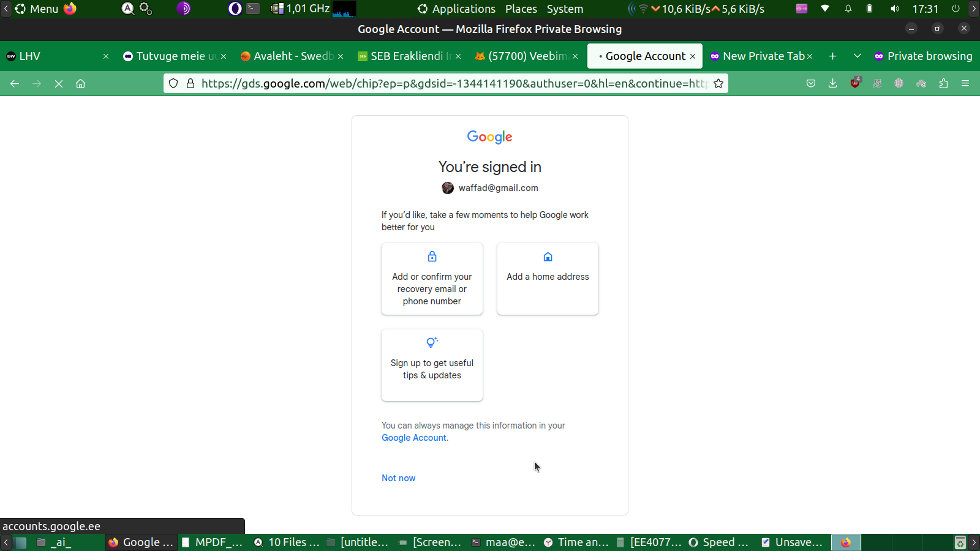
Task: Focus the URL address bar
Action: [446, 83]
